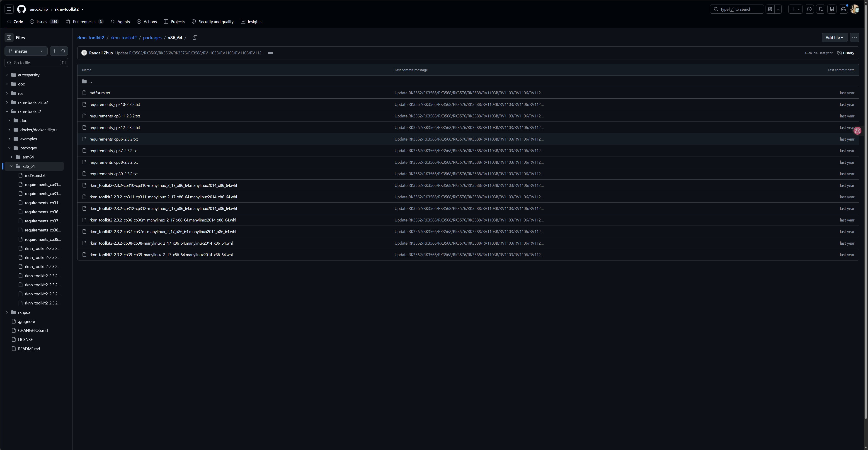Screen dimensions: 868x450
Task: Open the cp312 wheel file in the list
Action: click(163, 209)
